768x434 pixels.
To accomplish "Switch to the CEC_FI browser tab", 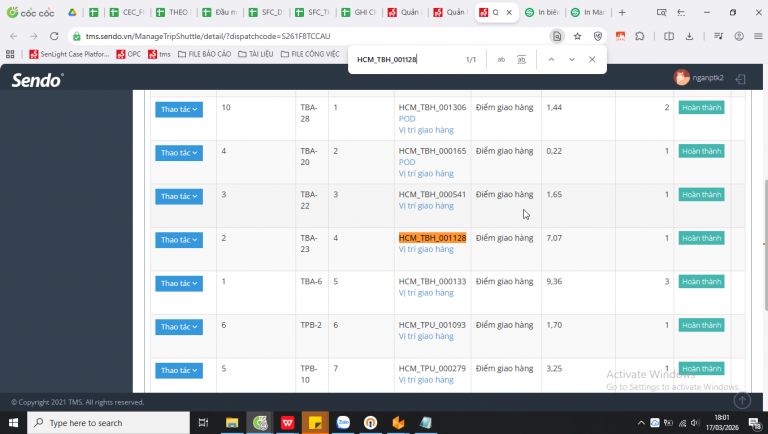I will coord(126,12).
